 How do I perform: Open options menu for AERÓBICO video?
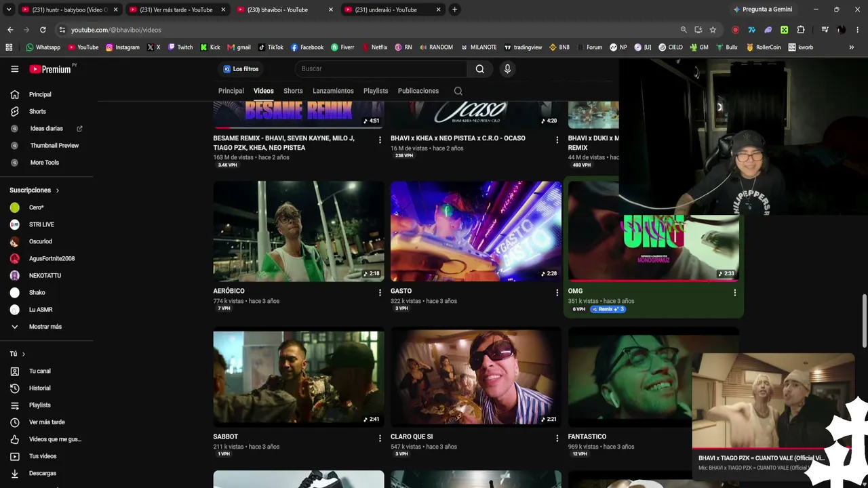click(x=380, y=292)
